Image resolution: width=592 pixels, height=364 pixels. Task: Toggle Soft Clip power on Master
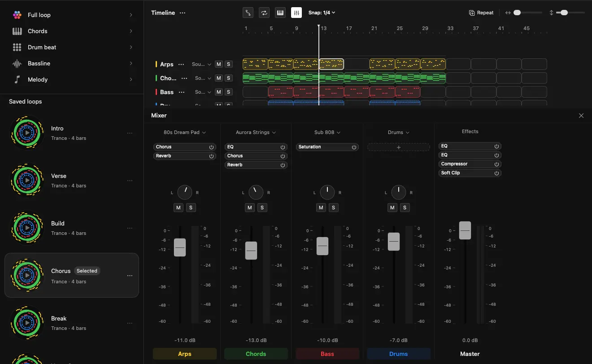[496, 173]
